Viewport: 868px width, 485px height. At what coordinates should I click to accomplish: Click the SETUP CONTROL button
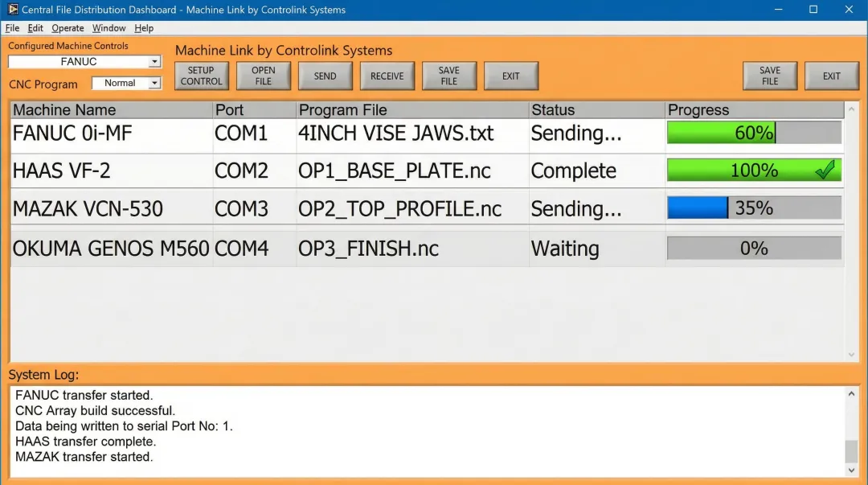pyautogui.click(x=201, y=76)
